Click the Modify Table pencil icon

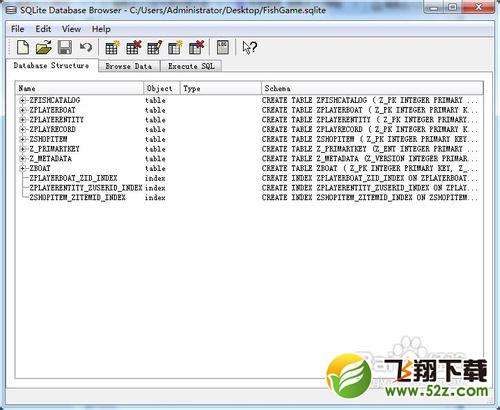click(154, 47)
